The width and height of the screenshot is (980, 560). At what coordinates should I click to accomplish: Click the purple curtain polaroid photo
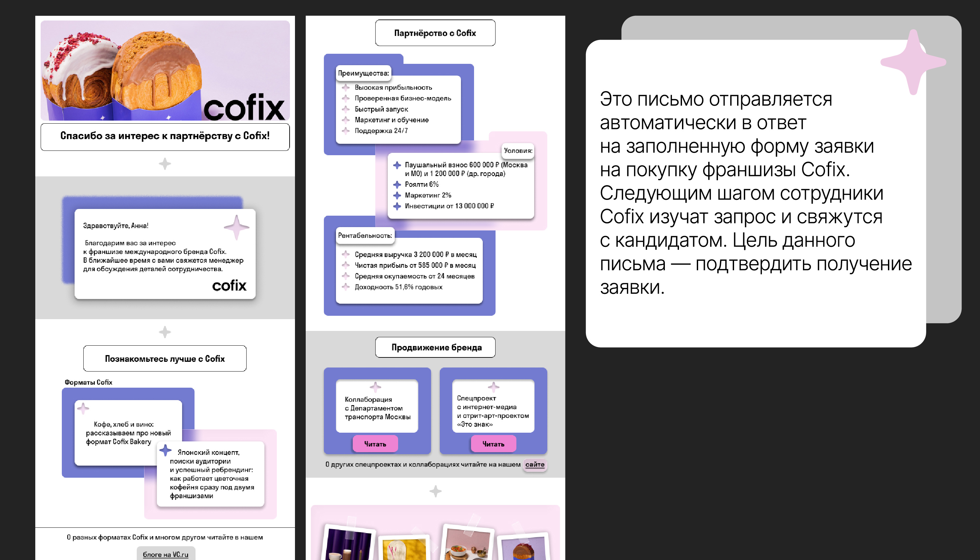click(349, 543)
